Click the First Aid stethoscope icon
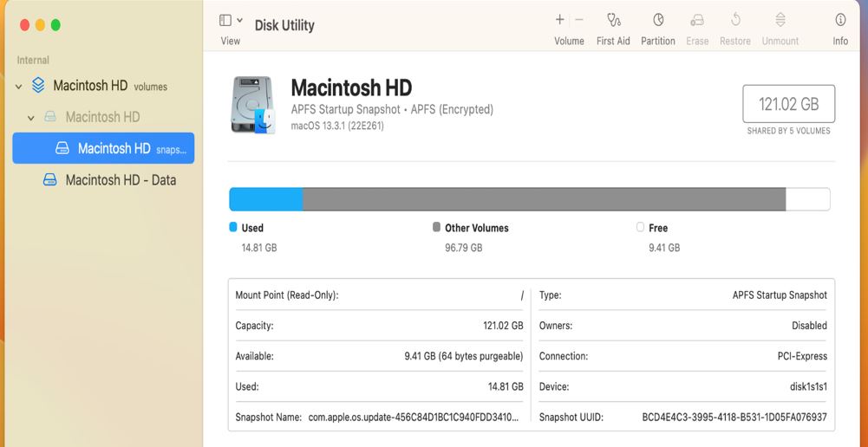Image resolution: width=868 pixels, height=447 pixels. [x=613, y=20]
